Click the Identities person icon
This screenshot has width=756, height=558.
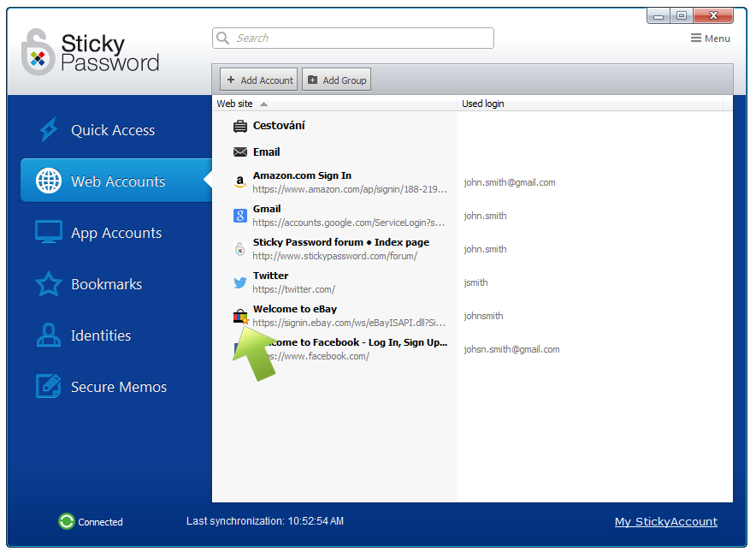click(x=49, y=335)
